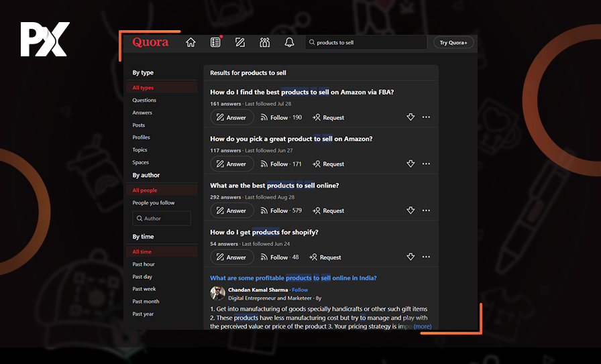Click the Quora logo
Screen dimensions: 601x364
(150, 42)
